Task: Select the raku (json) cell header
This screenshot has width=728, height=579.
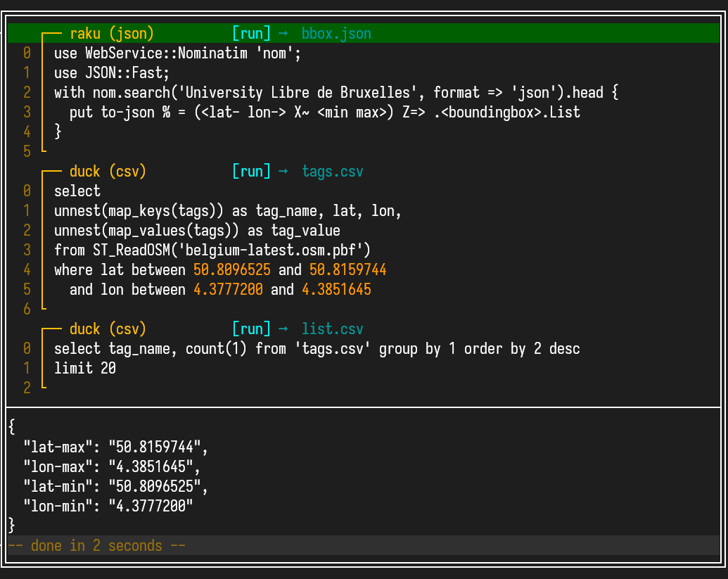Action: tap(112, 34)
